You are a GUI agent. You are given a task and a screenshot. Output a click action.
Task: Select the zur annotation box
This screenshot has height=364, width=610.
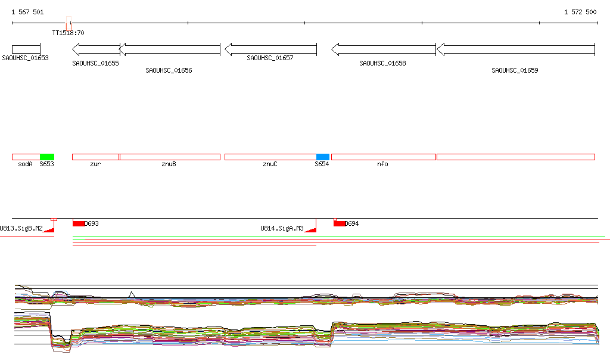pos(95,157)
